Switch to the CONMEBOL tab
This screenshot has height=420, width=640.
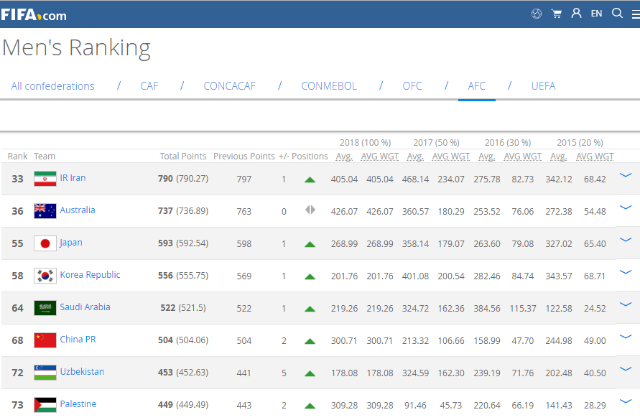tap(329, 86)
